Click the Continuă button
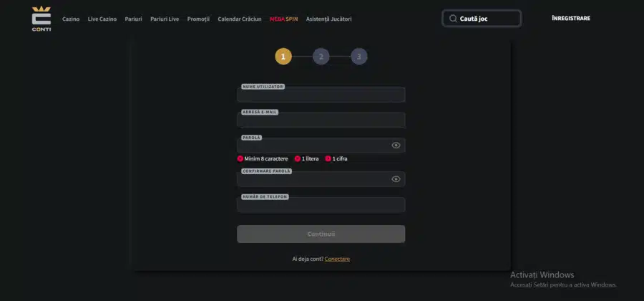The width and height of the screenshot is (644, 301). click(x=321, y=234)
